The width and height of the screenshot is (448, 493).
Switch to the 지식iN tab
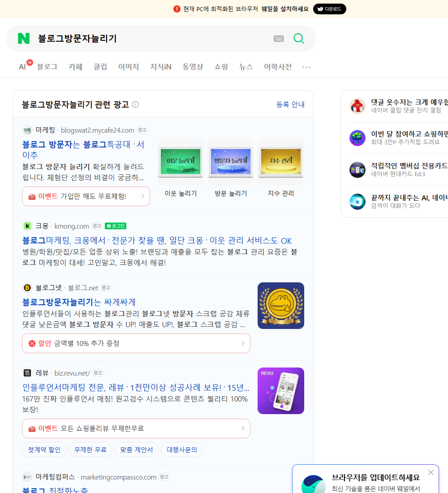point(161,67)
